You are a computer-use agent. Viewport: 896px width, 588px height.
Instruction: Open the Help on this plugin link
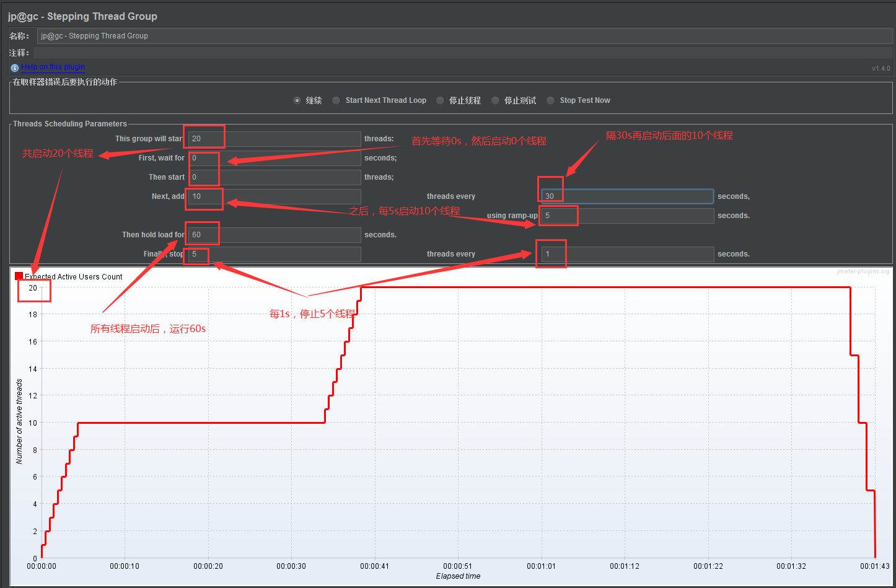click(x=53, y=66)
